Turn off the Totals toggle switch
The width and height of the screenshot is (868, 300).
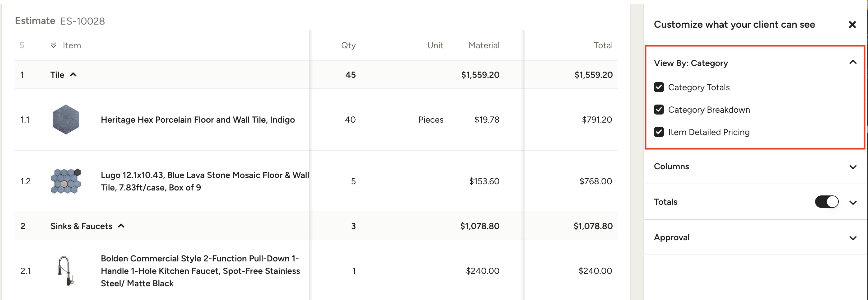[x=826, y=202]
